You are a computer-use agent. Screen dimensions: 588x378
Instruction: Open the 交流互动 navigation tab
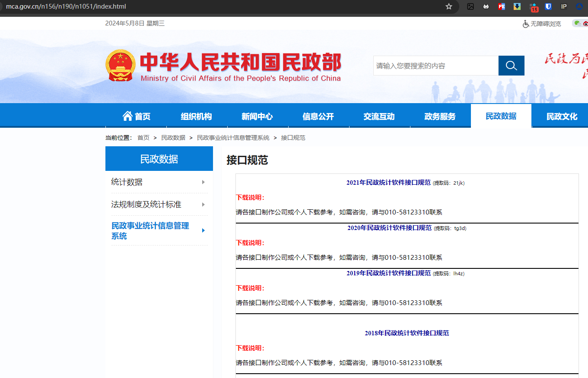coord(379,116)
